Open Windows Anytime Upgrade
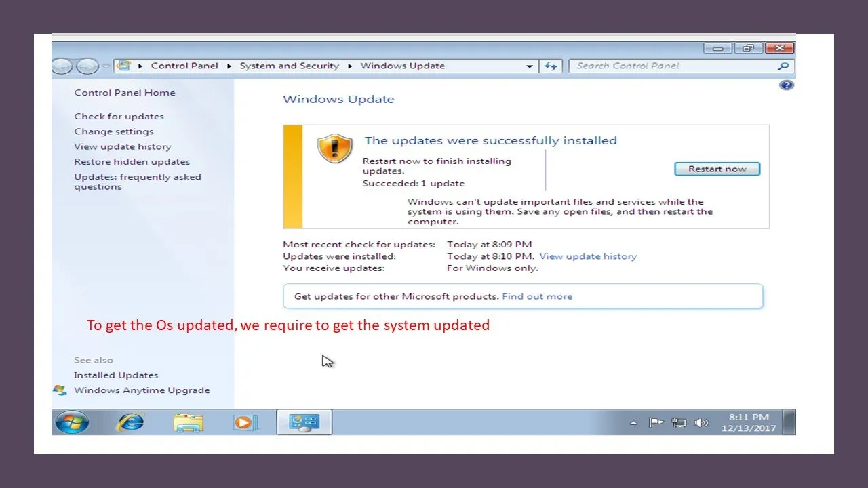 (142, 390)
